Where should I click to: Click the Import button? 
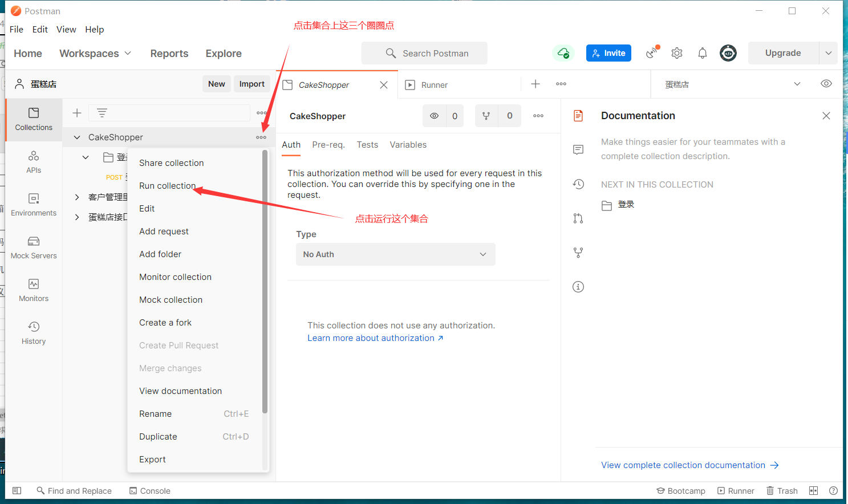(251, 84)
